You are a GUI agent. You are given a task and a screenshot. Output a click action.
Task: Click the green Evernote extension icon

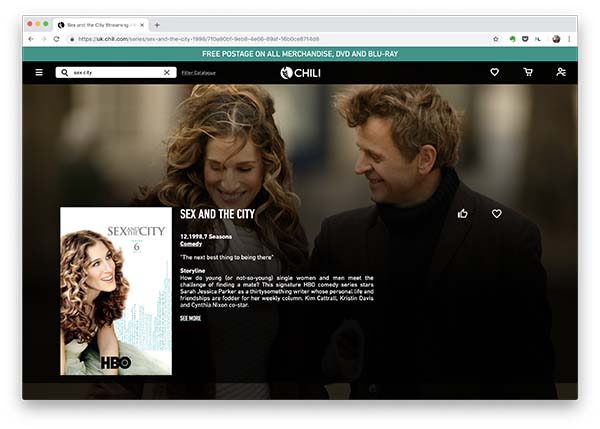click(x=512, y=39)
